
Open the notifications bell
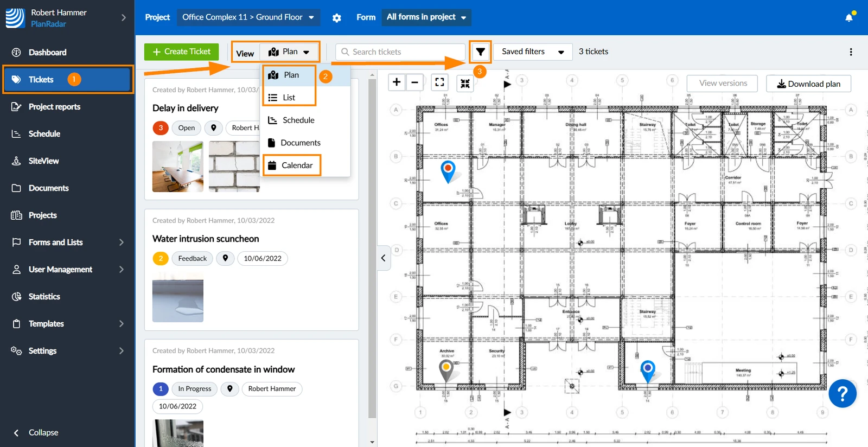coord(850,17)
